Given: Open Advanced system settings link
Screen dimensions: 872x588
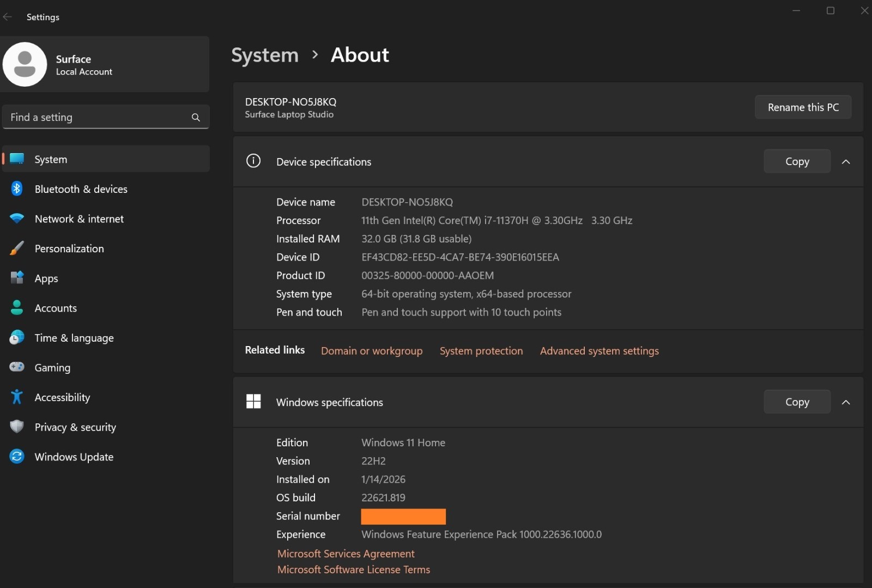Looking at the screenshot, I should [599, 351].
